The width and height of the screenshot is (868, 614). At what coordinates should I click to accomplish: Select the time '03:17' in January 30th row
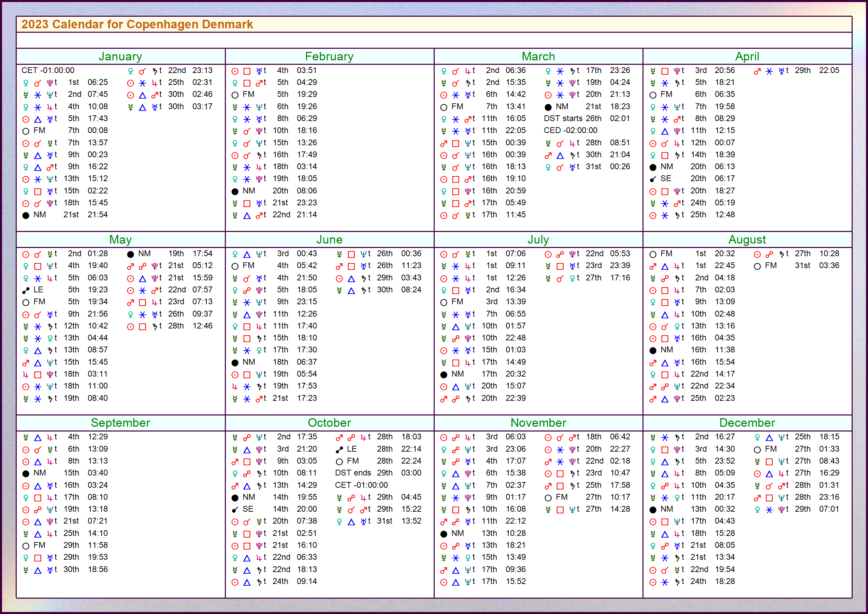(202, 106)
